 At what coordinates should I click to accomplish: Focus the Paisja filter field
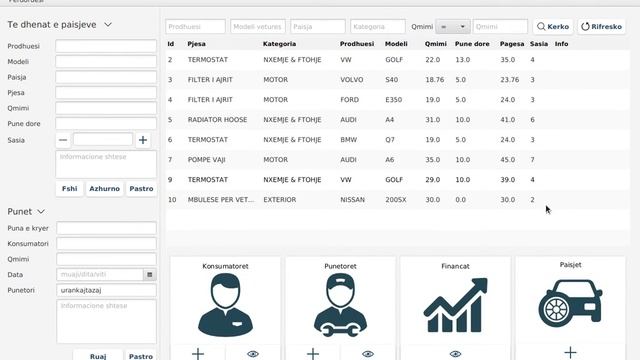coord(318,27)
